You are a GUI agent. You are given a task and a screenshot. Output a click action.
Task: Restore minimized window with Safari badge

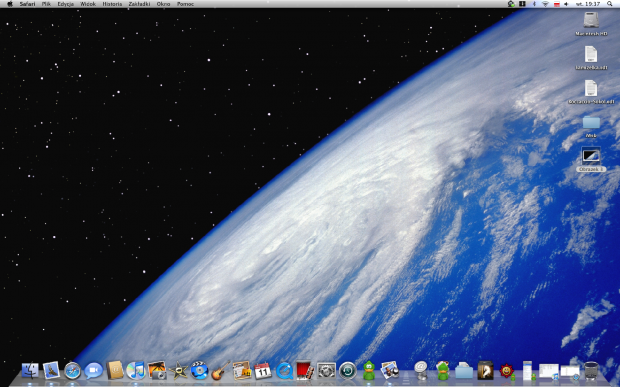[570, 372]
